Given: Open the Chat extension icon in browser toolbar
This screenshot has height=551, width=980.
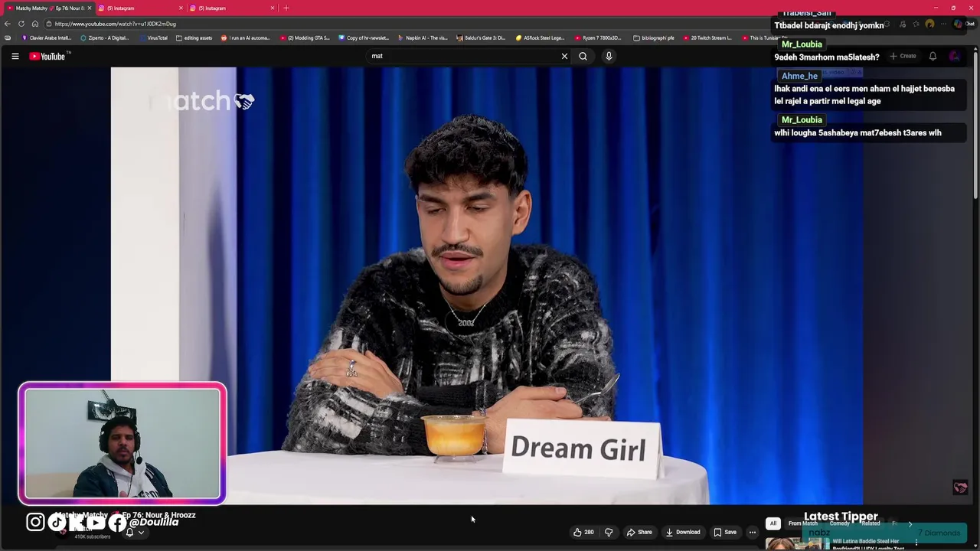Looking at the screenshot, I should (x=964, y=24).
